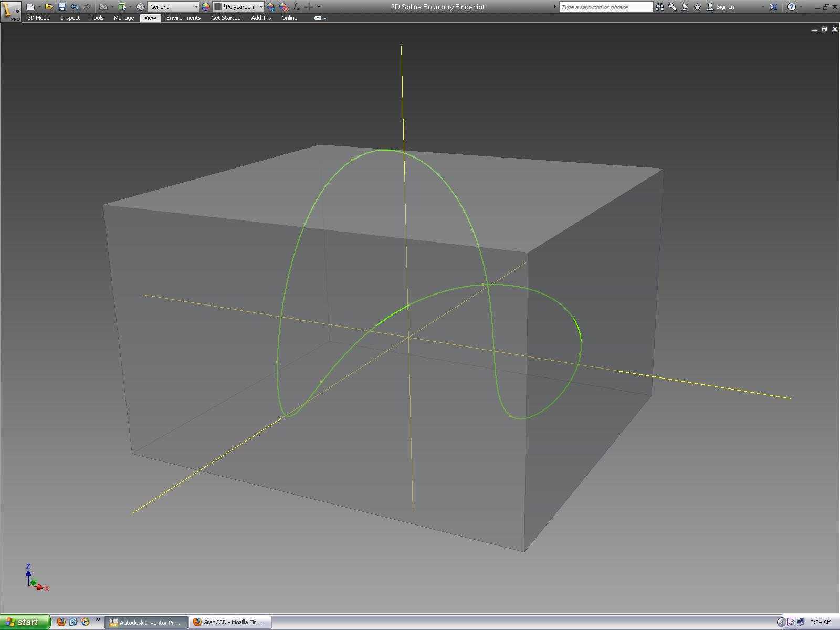This screenshot has height=630, width=840.
Task: Click the keyword search input field
Action: point(605,7)
